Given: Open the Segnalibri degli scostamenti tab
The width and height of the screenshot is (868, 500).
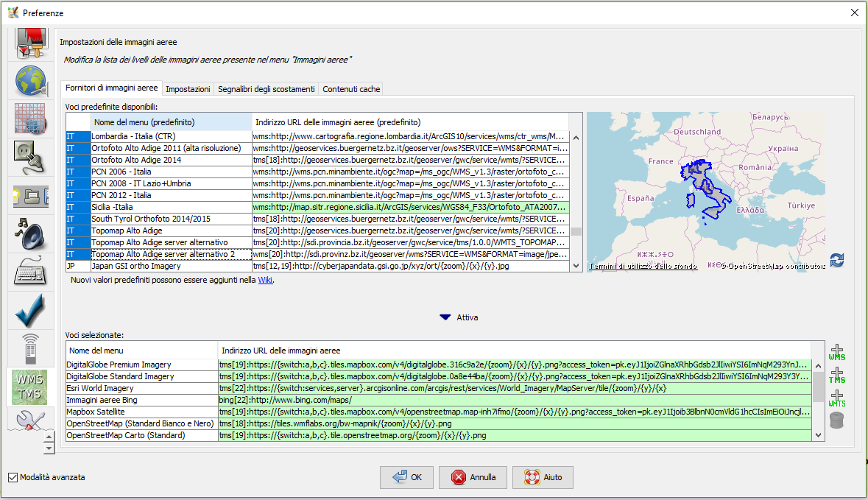Looking at the screenshot, I should click(x=266, y=89).
